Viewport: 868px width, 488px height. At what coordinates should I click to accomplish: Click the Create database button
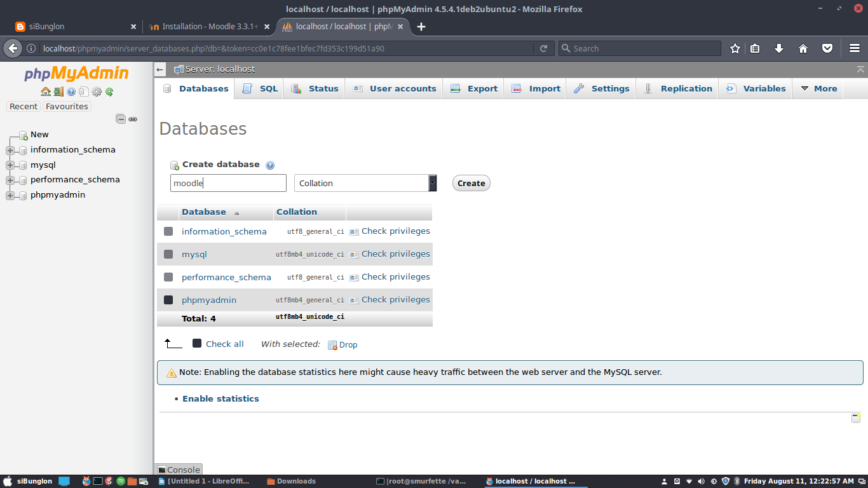tap(471, 183)
